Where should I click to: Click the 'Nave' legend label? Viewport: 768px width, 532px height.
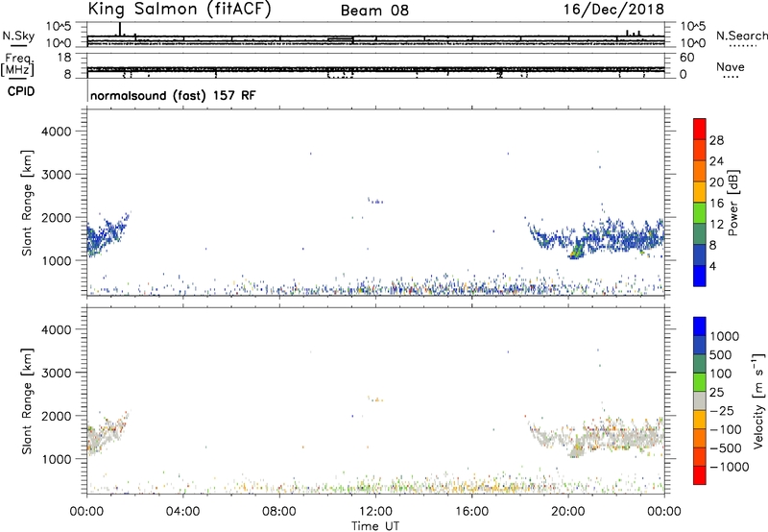tap(731, 67)
